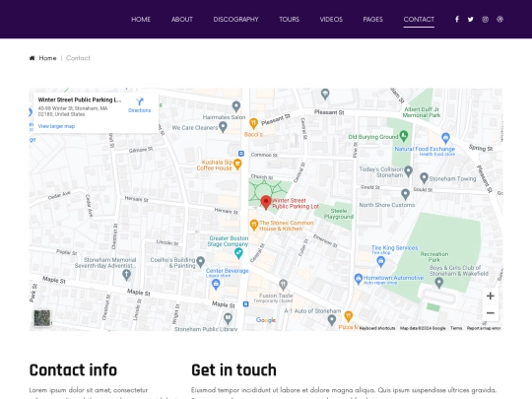Click the North Shore Customs marker
Image resolution: width=532 pixels, height=399 pixels.
click(x=405, y=194)
